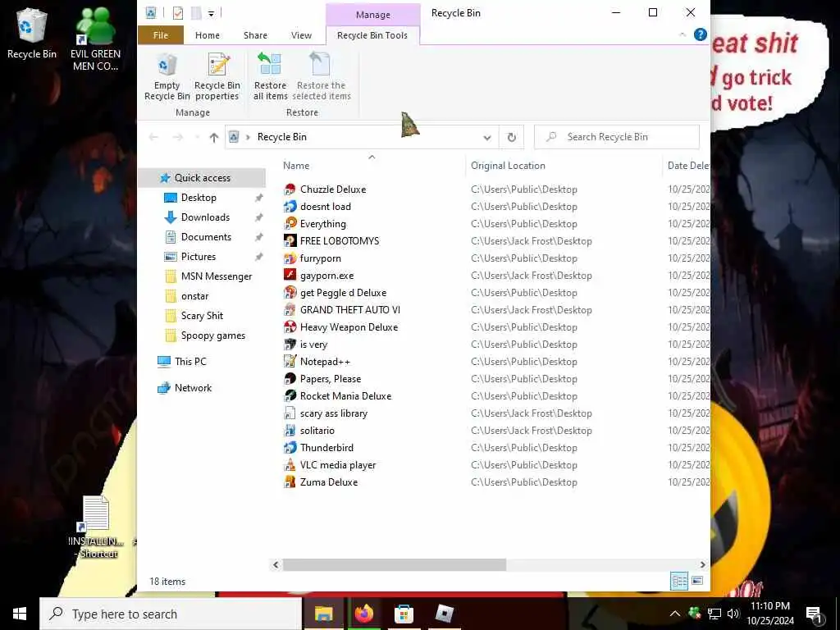Click the taskbar search box
The image size is (840, 630).
(171, 614)
